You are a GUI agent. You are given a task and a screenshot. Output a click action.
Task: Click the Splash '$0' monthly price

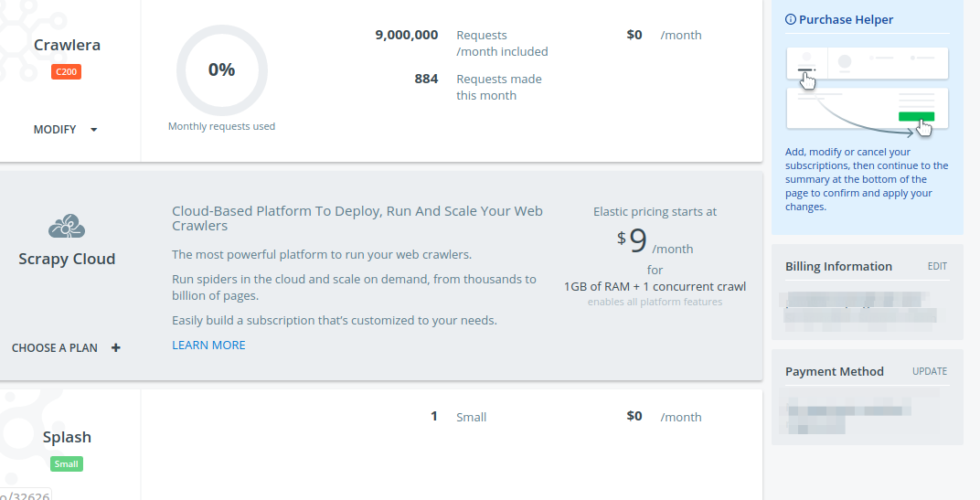pyautogui.click(x=634, y=416)
